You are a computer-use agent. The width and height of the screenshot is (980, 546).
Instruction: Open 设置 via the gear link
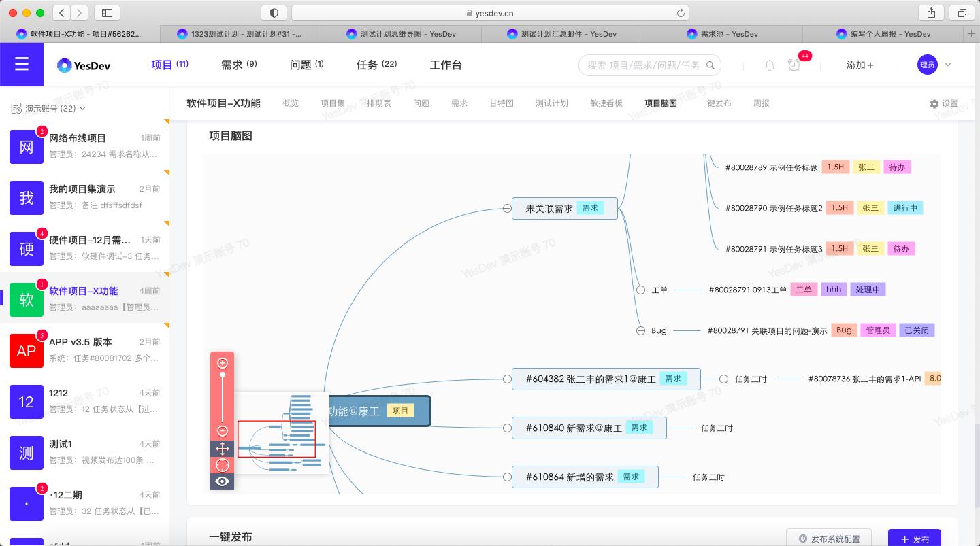pyautogui.click(x=945, y=103)
